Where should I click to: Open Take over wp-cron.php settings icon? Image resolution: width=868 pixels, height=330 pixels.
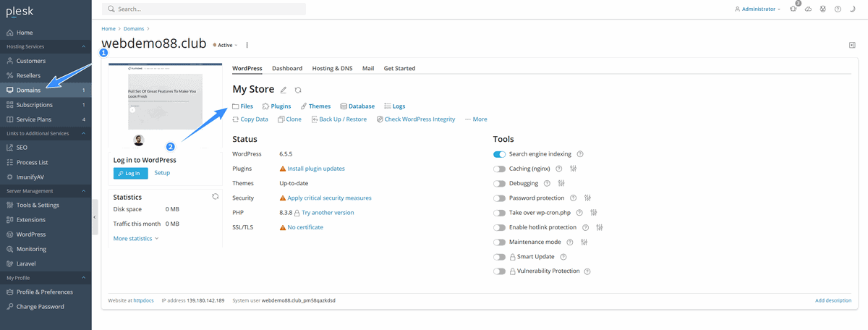593,213
